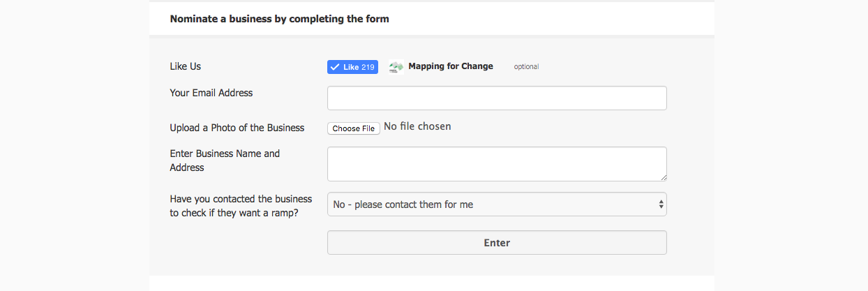Click the dropdown arrows on ramp select
The image size is (868, 291).
(661, 204)
